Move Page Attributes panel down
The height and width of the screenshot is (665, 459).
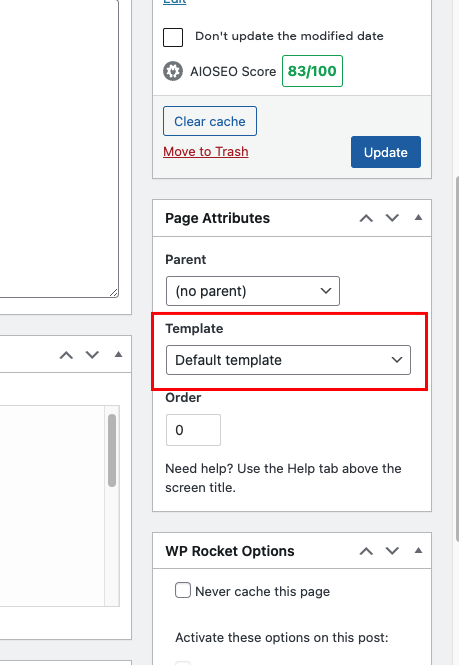tap(392, 218)
